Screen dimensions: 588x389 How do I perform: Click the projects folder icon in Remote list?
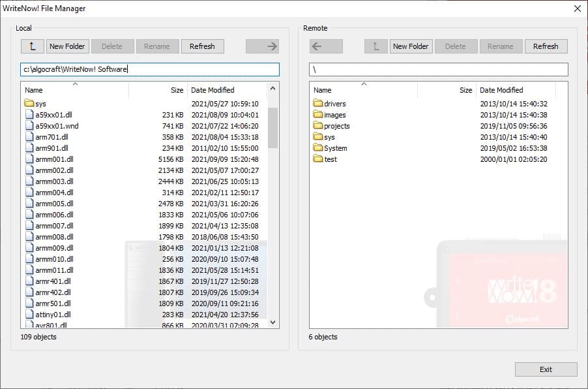click(x=318, y=125)
